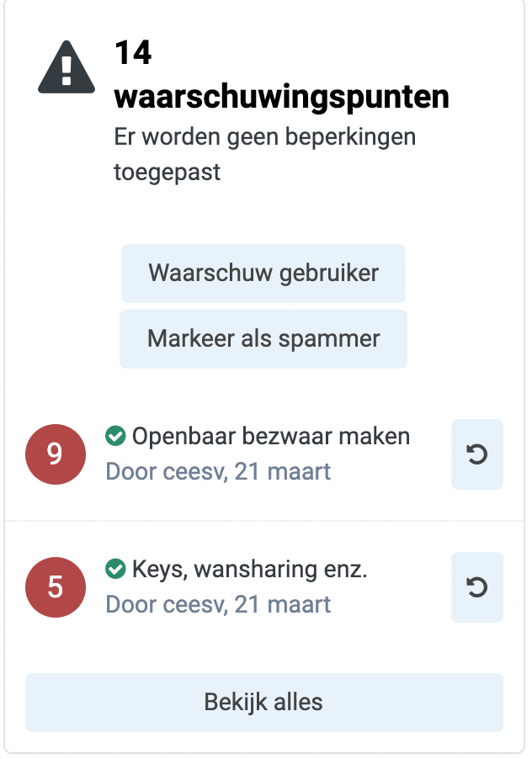The width and height of the screenshot is (532, 759).
Task: Revert the 'Openbaar bezwaar maken' warning
Action: [x=476, y=454]
